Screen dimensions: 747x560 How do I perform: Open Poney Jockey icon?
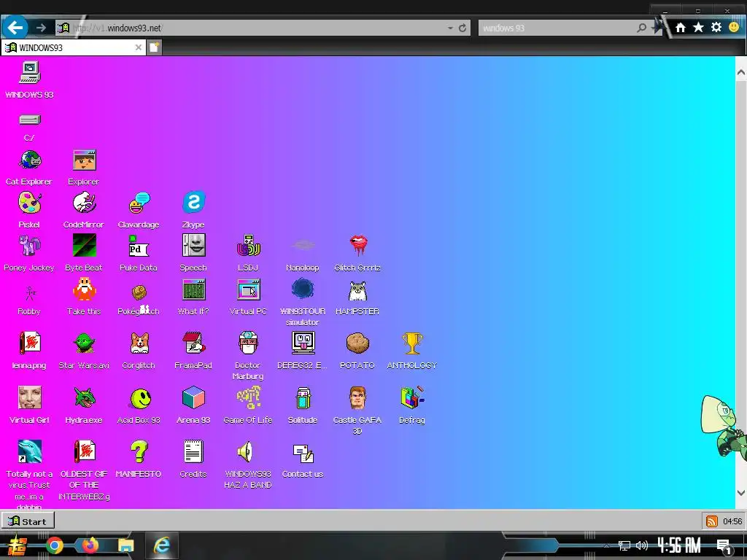[x=29, y=246]
